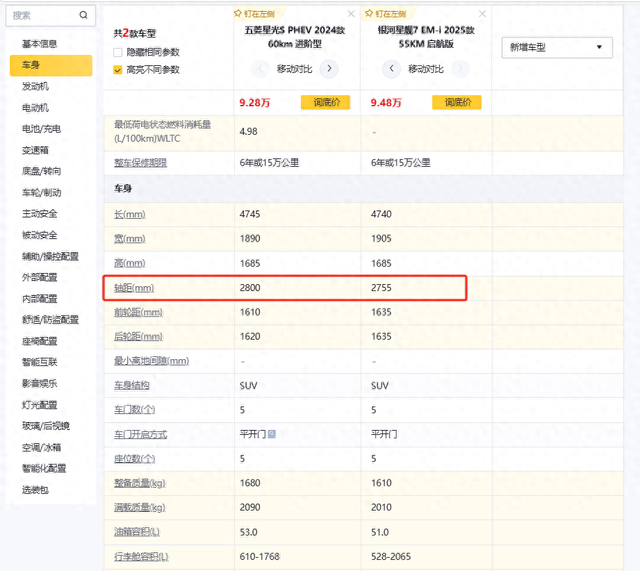Viewport: 640px width, 571px height.
Task: Pin 五菱星光S column to left
Action: point(254,14)
